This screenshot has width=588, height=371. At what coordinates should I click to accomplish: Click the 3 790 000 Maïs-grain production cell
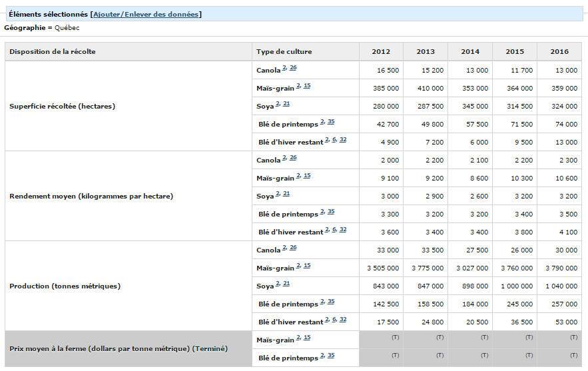(559, 268)
